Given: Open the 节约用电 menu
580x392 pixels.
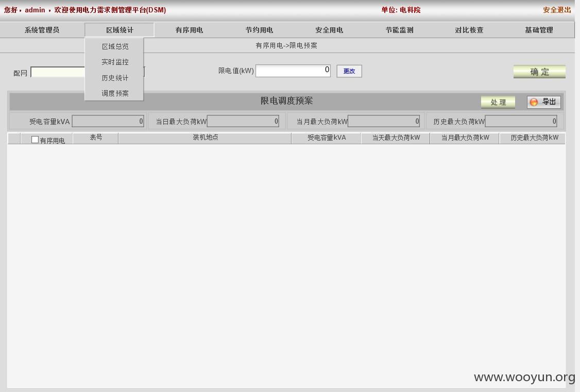Looking at the screenshot, I should [259, 30].
